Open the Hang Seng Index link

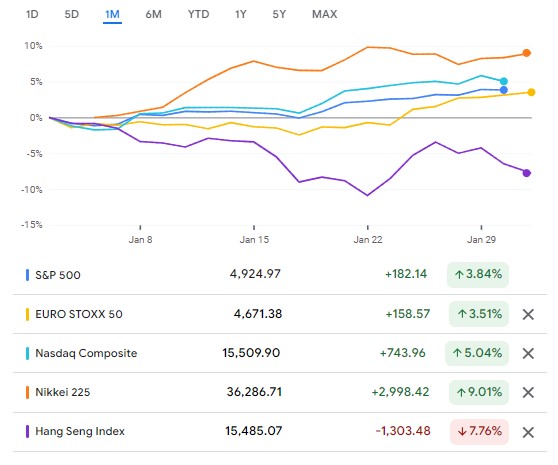click(x=80, y=432)
